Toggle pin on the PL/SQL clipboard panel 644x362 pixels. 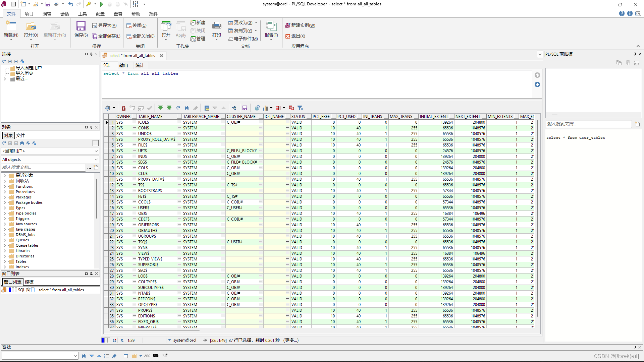[635, 54]
